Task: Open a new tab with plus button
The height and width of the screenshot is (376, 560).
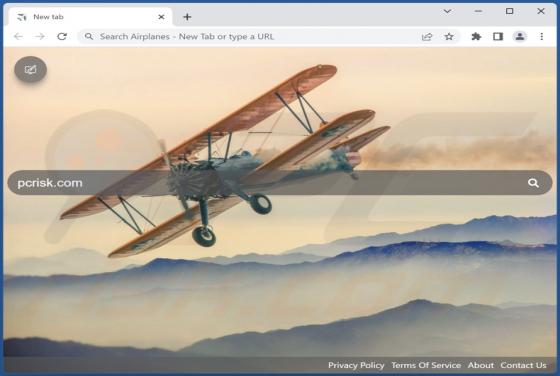Action: [187, 17]
